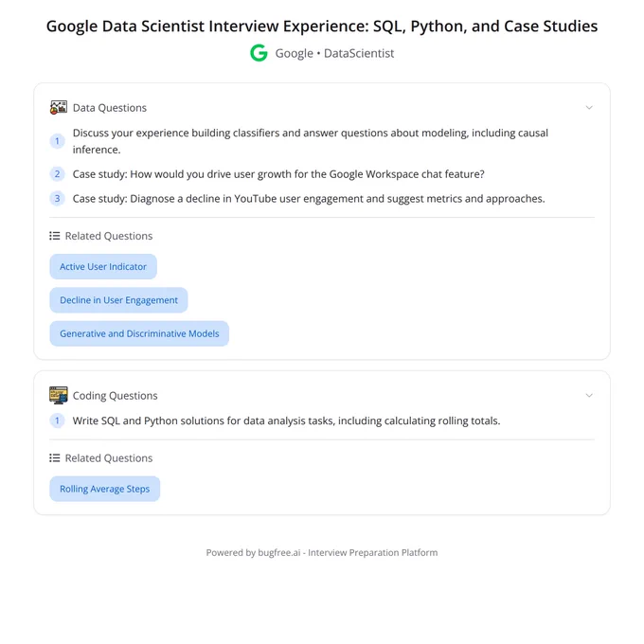The width and height of the screenshot is (644, 644).
Task: Click the green Google logo icon
Action: point(259,53)
